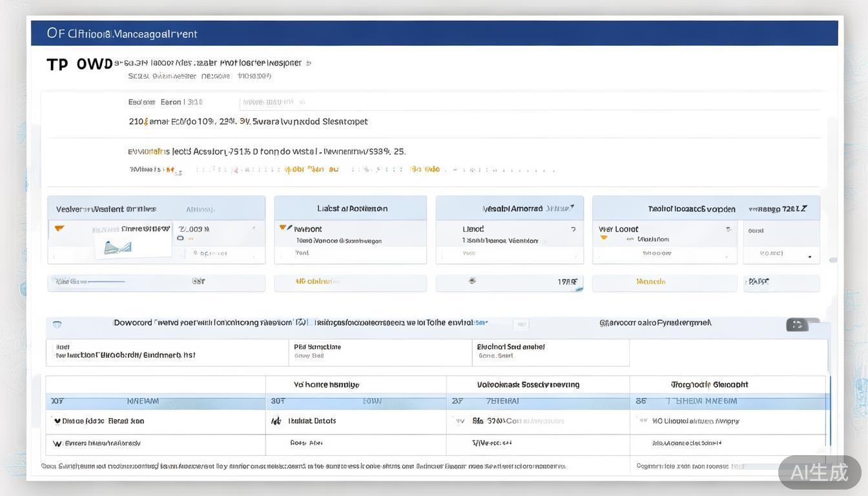Viewport: 868px width, 496px height.
Task: Click the orange marker under 'Wer Loorat'
Action: (x=604, y=238)
